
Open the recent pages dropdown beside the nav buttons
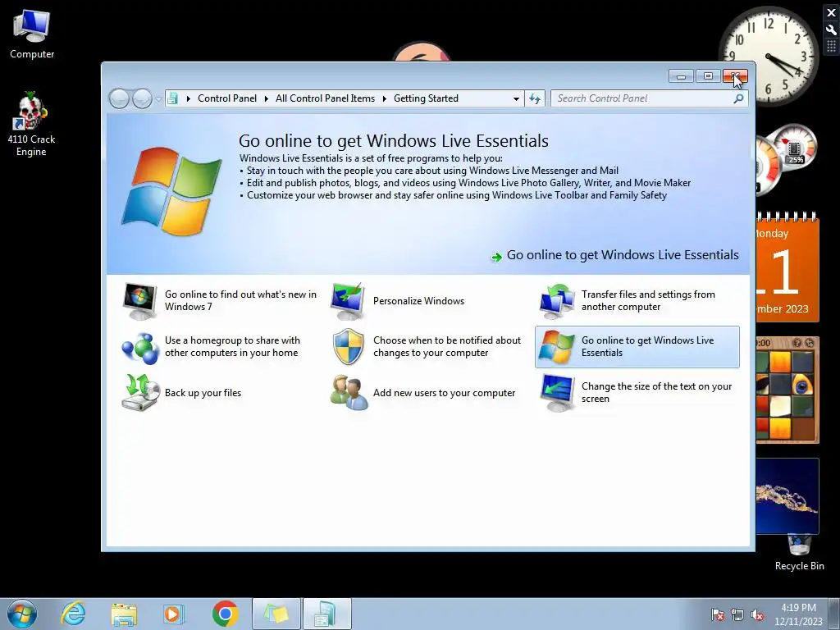158,99
